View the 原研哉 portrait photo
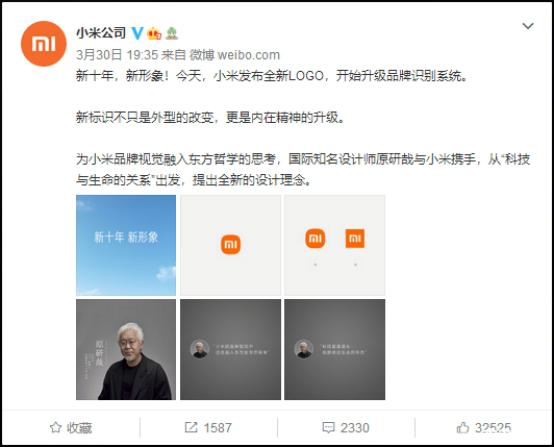This screenshot has height=447, width=554. pyautogui.click(x=126, y=349)
